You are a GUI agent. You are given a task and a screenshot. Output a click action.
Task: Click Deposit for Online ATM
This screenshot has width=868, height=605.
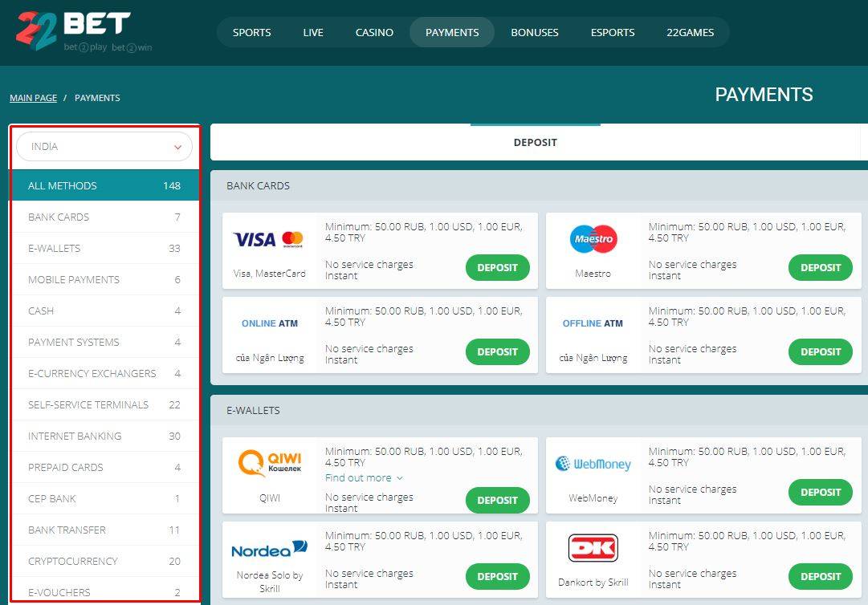(x=498, y=351)
